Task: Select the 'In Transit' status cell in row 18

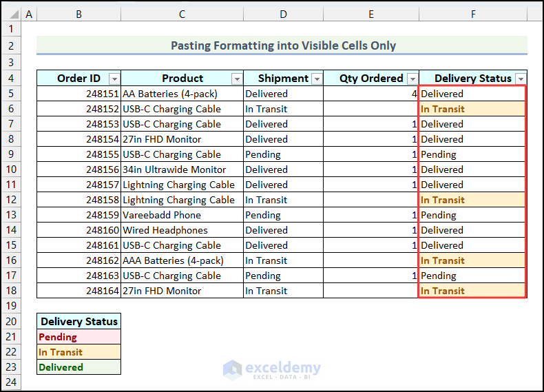Action: coord(472,291)
